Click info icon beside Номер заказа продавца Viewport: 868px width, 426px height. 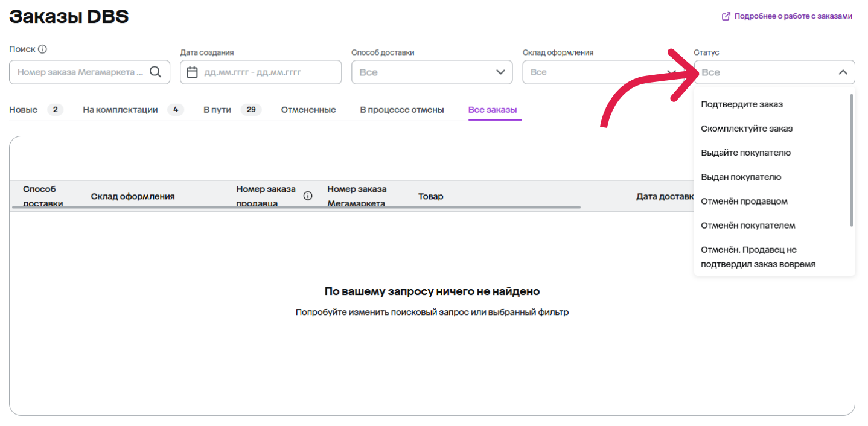pos(308,196)
